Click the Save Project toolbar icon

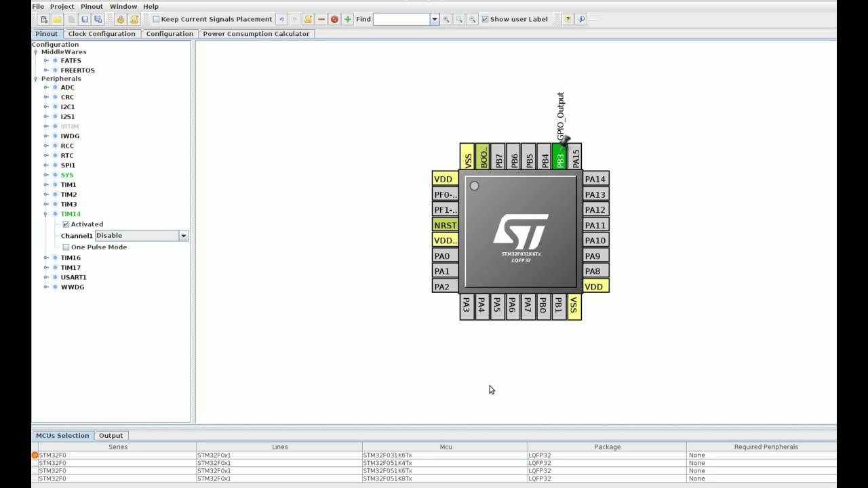pyautogui.click(x=85, y=19)
